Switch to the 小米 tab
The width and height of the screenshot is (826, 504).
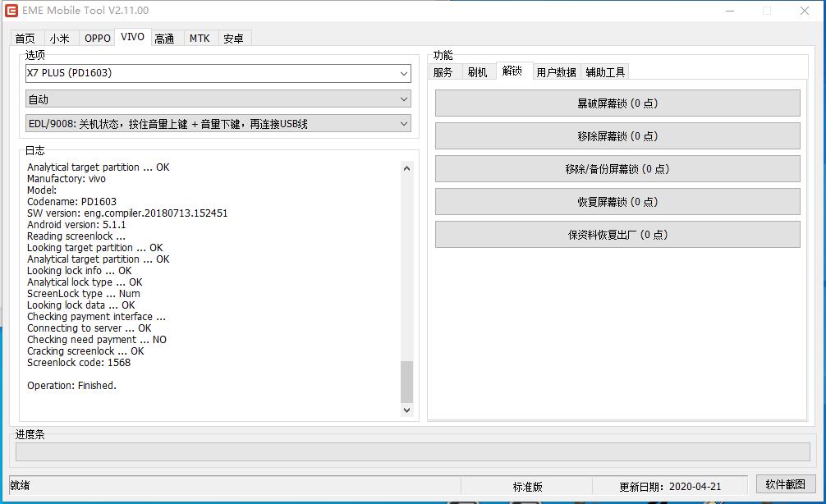(60, 39)
